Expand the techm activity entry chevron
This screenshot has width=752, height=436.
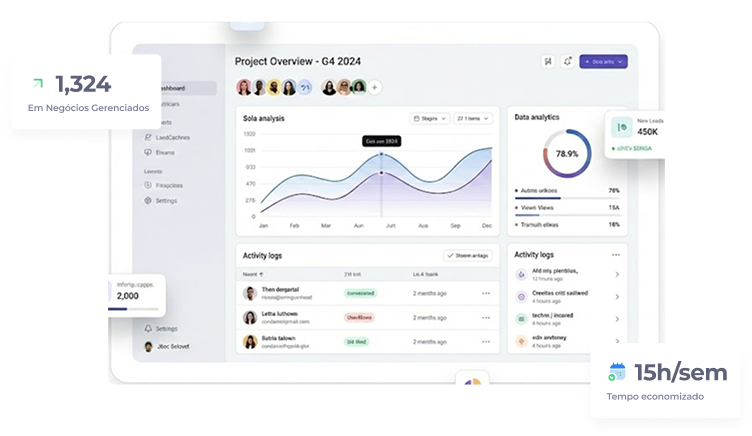tap(617, 319)
